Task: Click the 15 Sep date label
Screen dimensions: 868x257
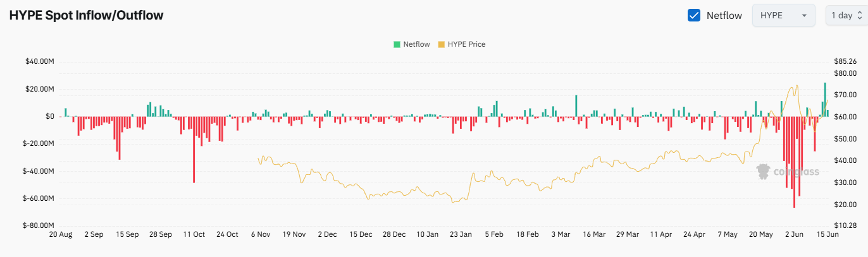Action: (x=127, y=234)
